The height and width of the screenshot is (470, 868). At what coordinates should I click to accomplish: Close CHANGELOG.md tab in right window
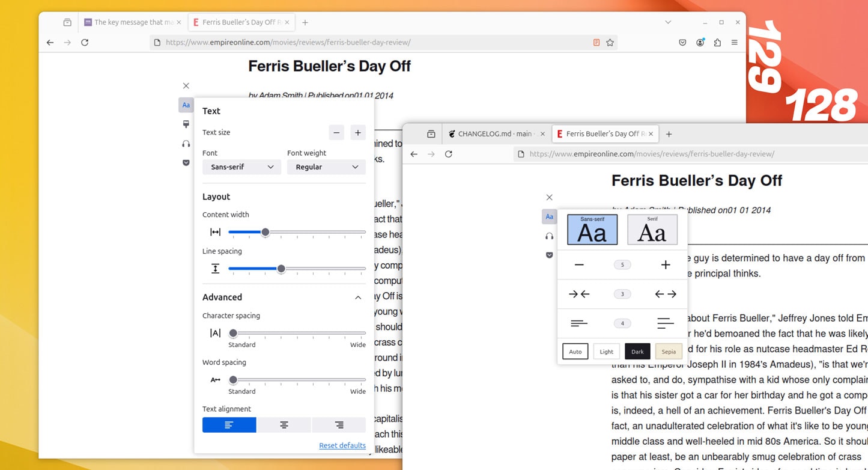(x=542, y=134)
